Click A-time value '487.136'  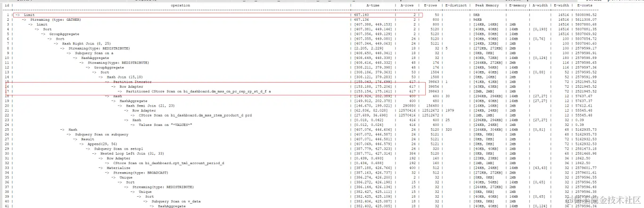[x=361, y=20]
